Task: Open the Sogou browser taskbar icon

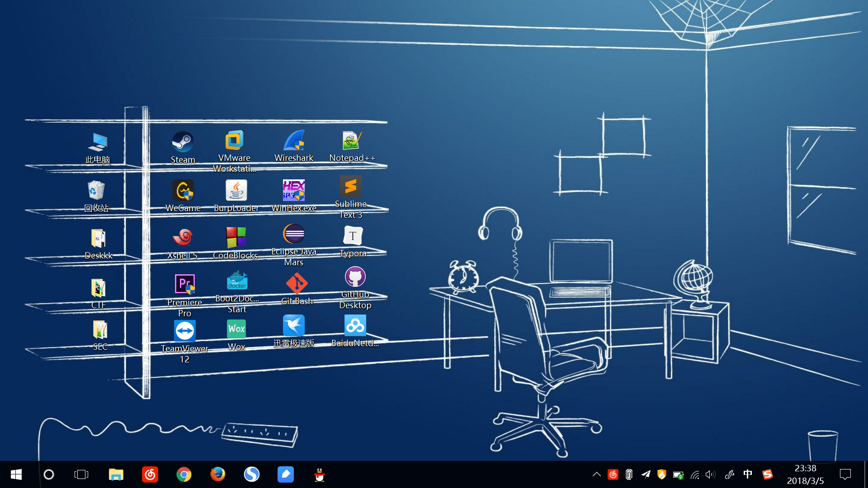Action: click(252, 474)
